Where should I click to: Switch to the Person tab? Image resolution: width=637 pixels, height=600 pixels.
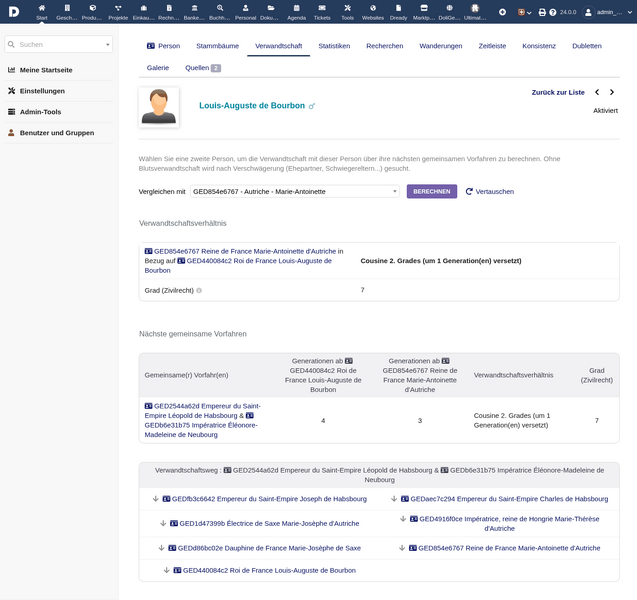coord(163,46)
